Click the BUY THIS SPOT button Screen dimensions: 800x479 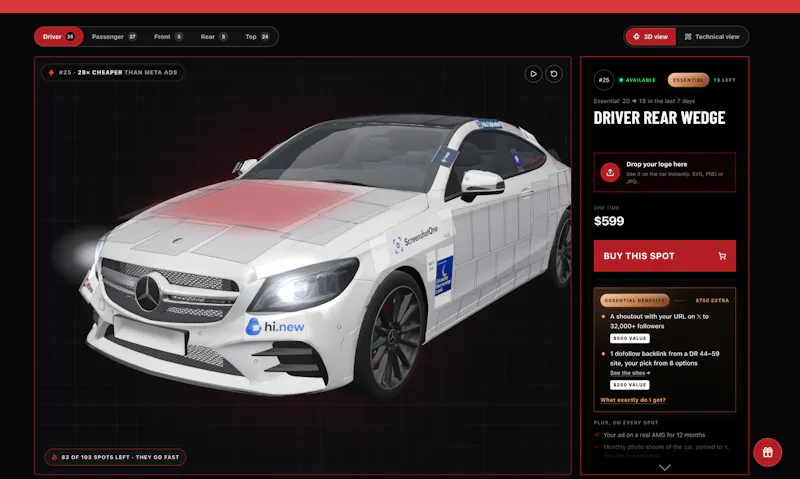point(664,256)
